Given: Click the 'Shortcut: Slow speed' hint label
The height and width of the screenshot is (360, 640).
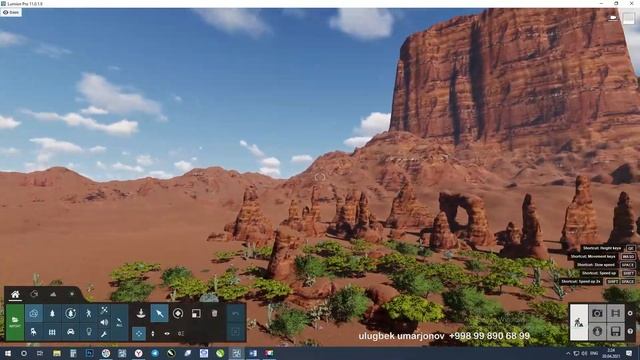Looking at the screenshot, I should [596, 265].
